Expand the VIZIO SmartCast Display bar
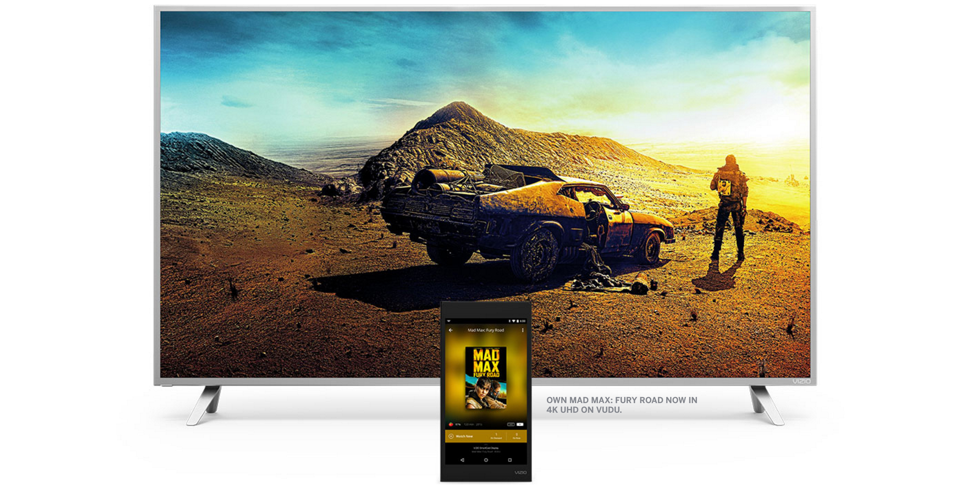This screenshot has height=490, width=980. [x=486, y=448]
